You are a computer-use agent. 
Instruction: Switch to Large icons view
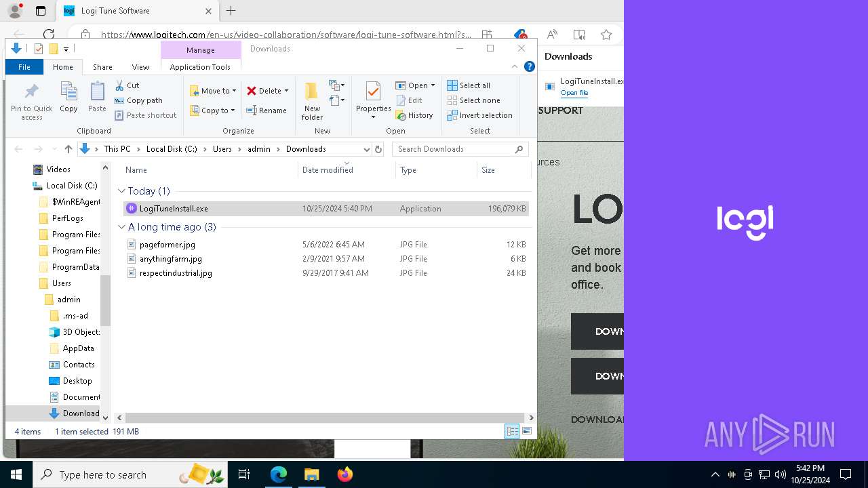[x=526, y=431]
